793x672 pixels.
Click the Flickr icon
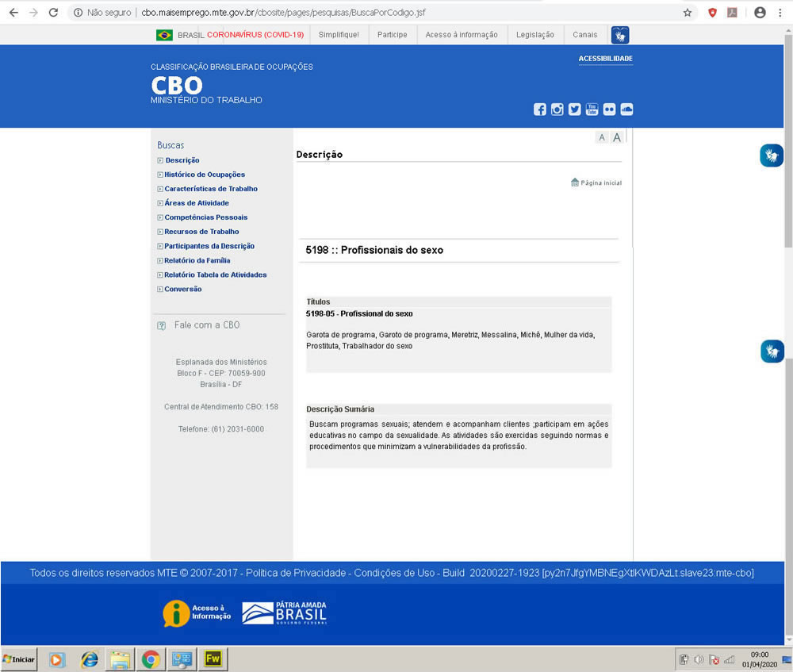[x=609, y=109]
